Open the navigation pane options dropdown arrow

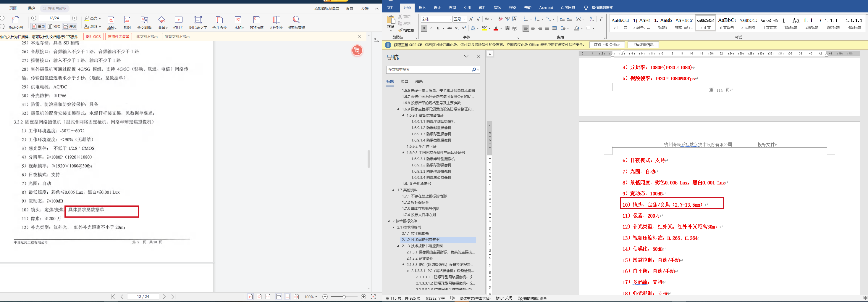pyautogui.click(x=466, y=56)
